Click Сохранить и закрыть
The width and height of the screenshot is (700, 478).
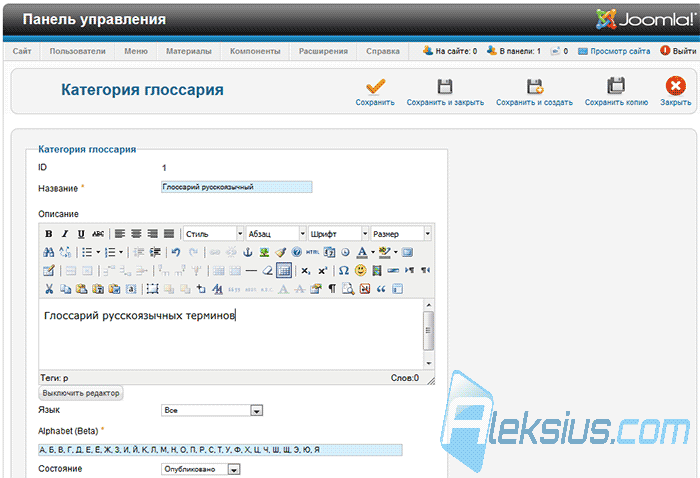(x=445, y=92)
